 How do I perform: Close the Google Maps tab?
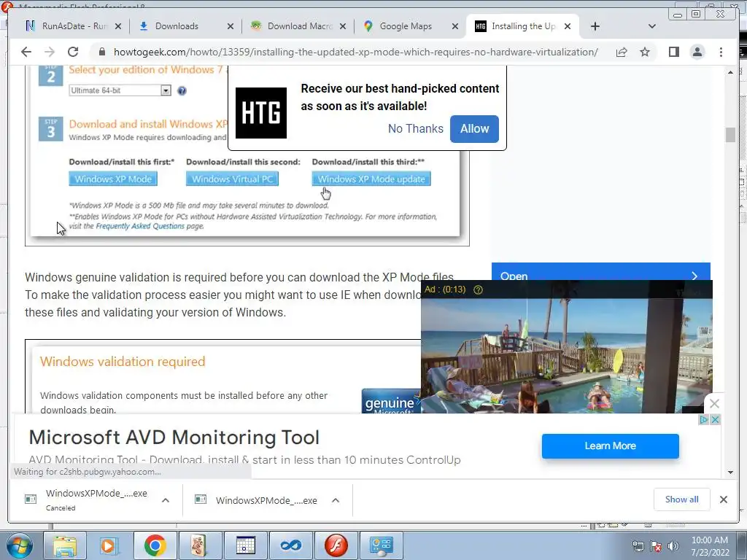pos(455,26)
